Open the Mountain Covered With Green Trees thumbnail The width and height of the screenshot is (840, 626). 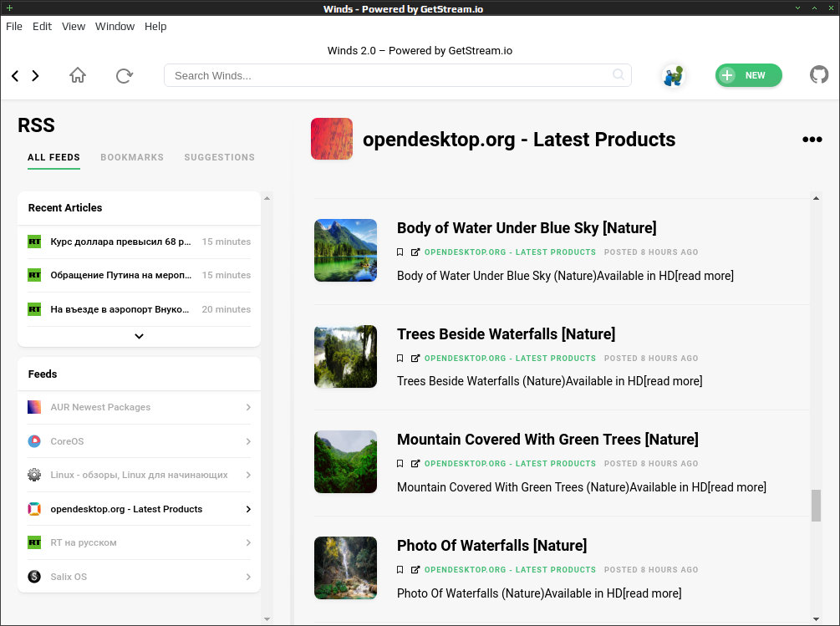coord(345,462)
